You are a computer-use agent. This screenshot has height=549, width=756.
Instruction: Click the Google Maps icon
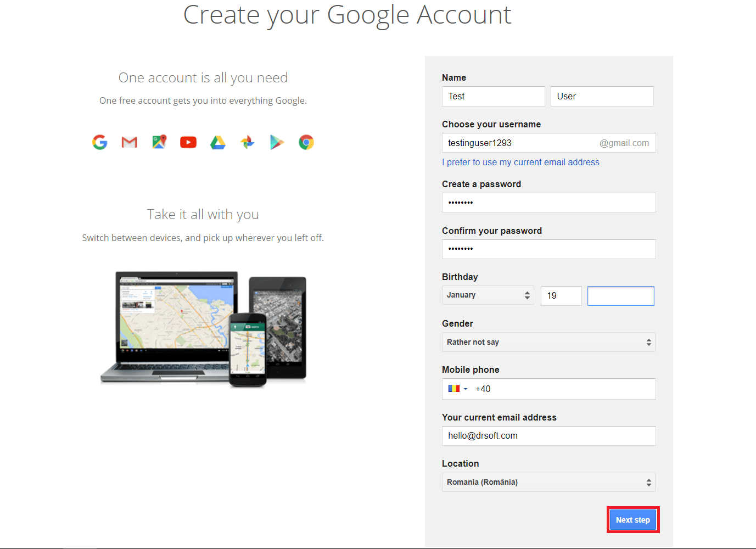click(159, 142)
